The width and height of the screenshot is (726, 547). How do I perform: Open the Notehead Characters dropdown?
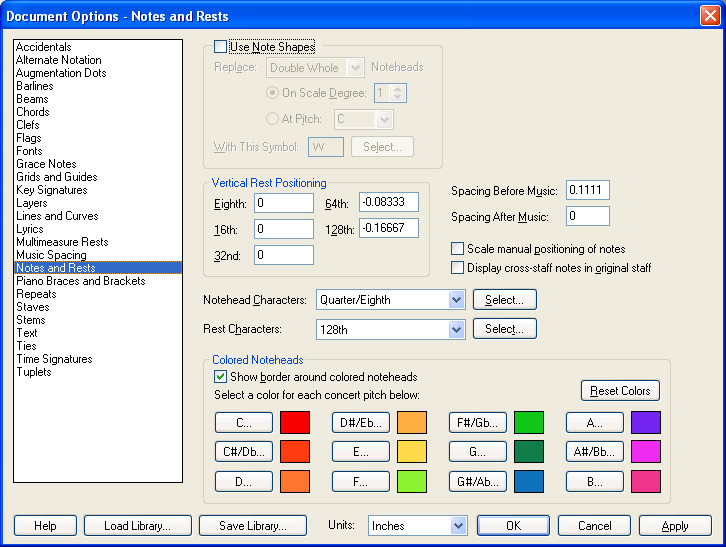point(457,300)
